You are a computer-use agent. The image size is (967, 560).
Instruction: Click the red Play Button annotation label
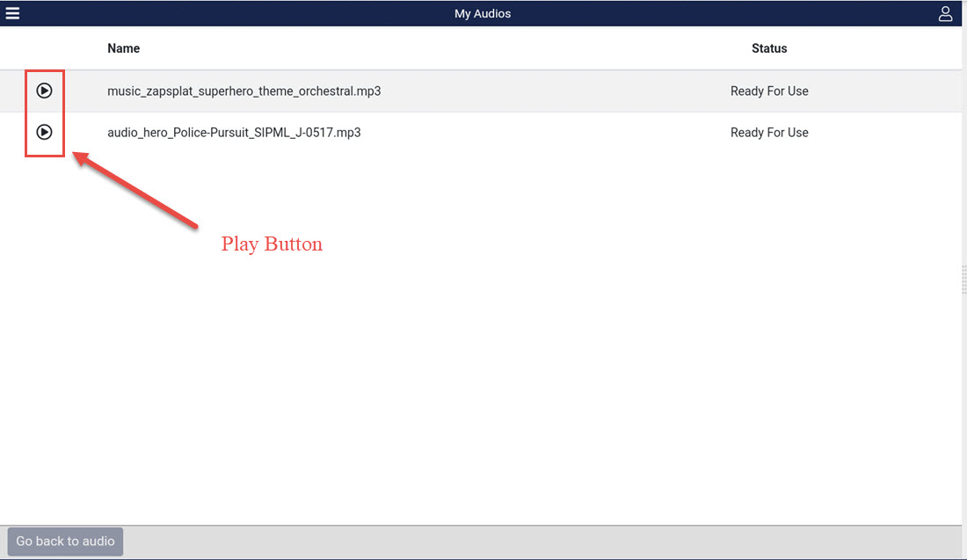click(272, 244)
